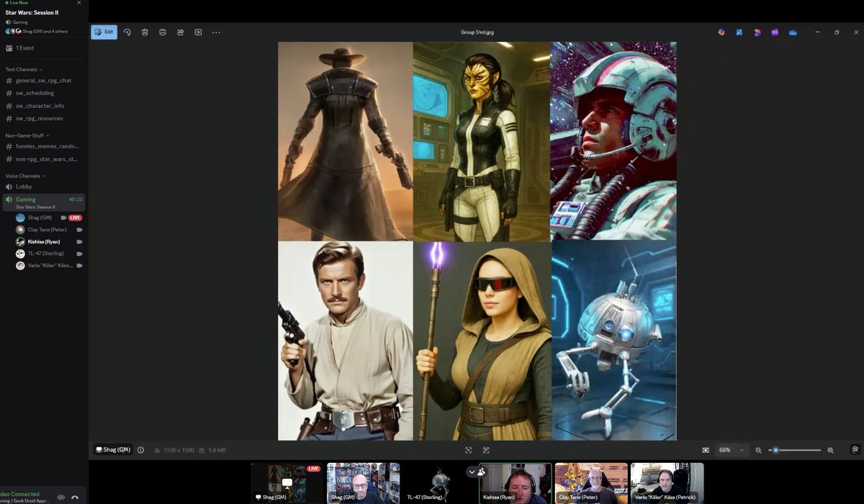Share the Group Shot image
The image size is (864, 504).
(x=181, y=32)
